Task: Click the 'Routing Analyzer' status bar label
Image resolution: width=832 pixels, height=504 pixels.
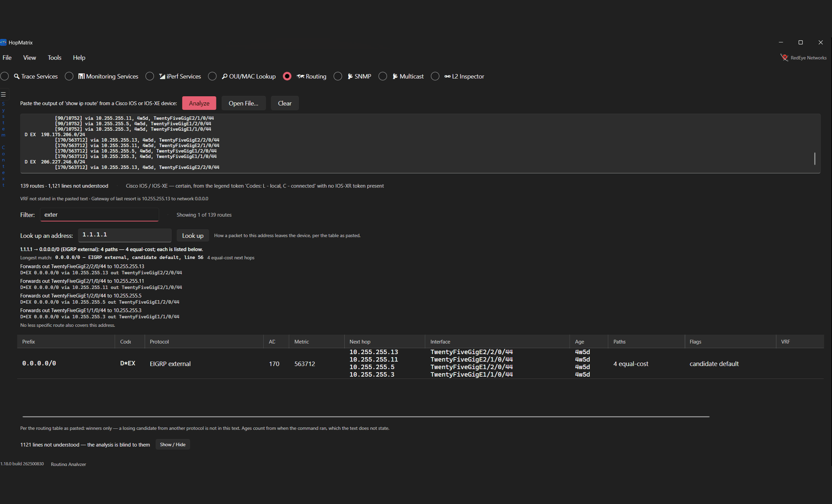Action: [x=68, y=464]
